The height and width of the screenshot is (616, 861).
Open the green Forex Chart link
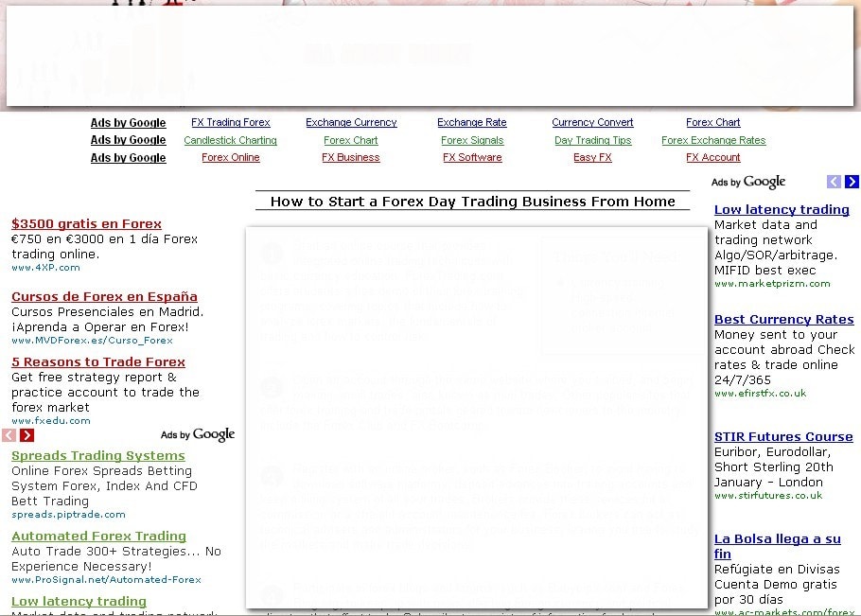point(351,140)
